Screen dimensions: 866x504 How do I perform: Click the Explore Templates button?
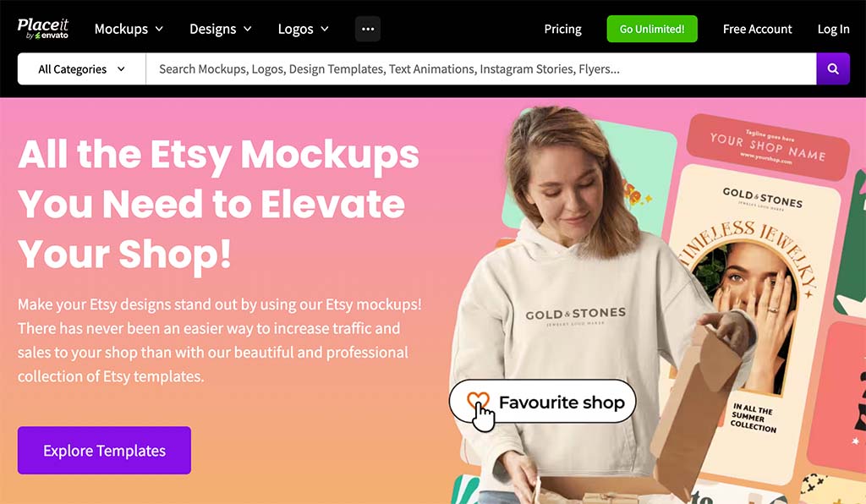[104, 451]
